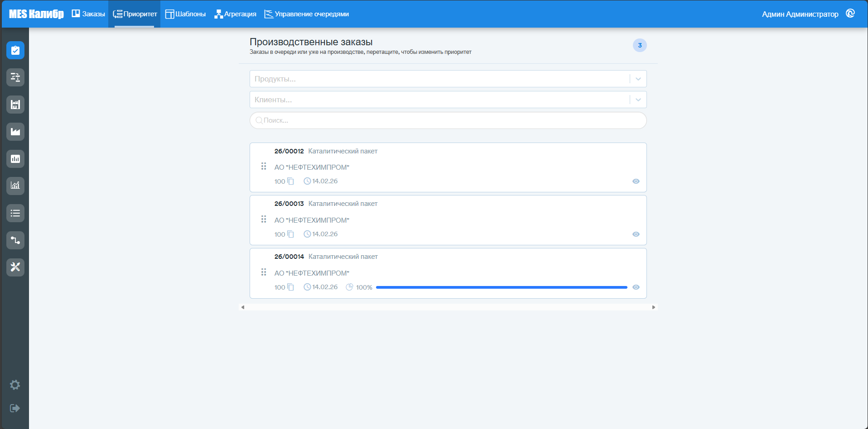Click the clock icon in order 26/00013
Screen dimensions: 868x429
(x=307, y=234)
